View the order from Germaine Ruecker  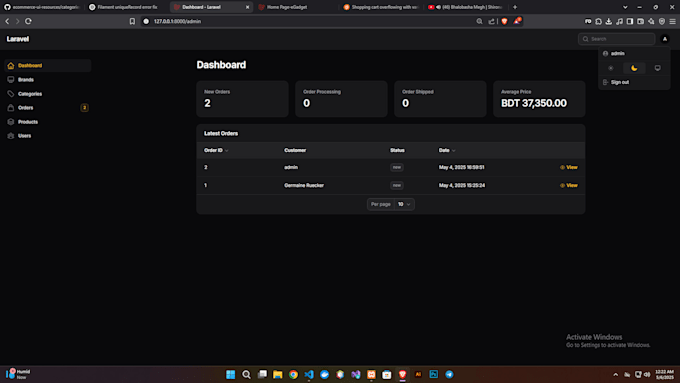pyautogui.click(x=569, y=186)
